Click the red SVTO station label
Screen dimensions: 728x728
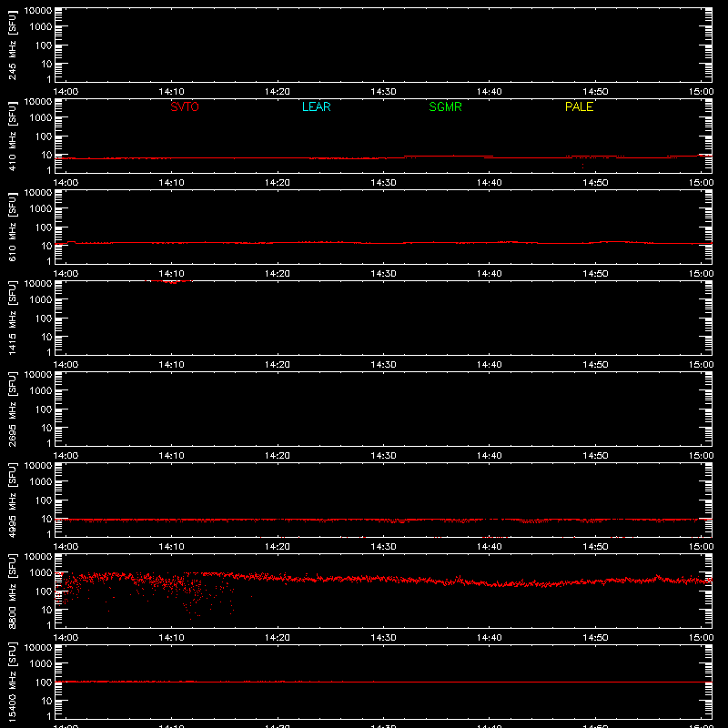coord(185,106)
